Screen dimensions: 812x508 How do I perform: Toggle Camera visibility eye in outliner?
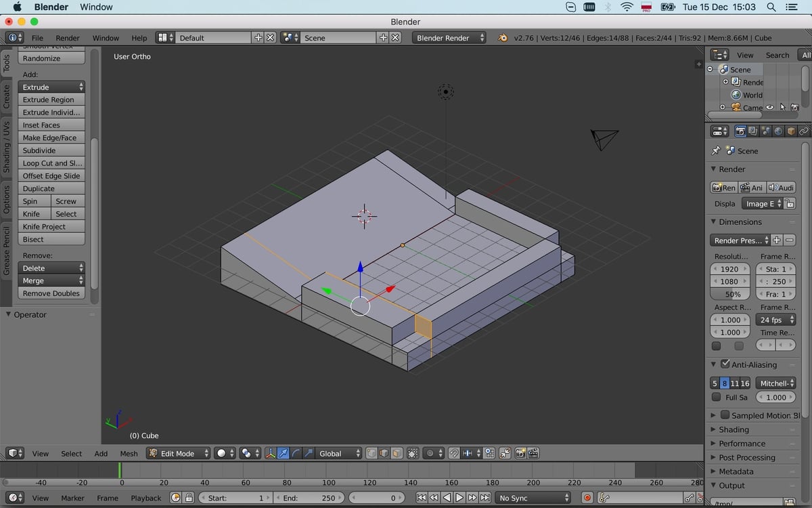(770, 107)
